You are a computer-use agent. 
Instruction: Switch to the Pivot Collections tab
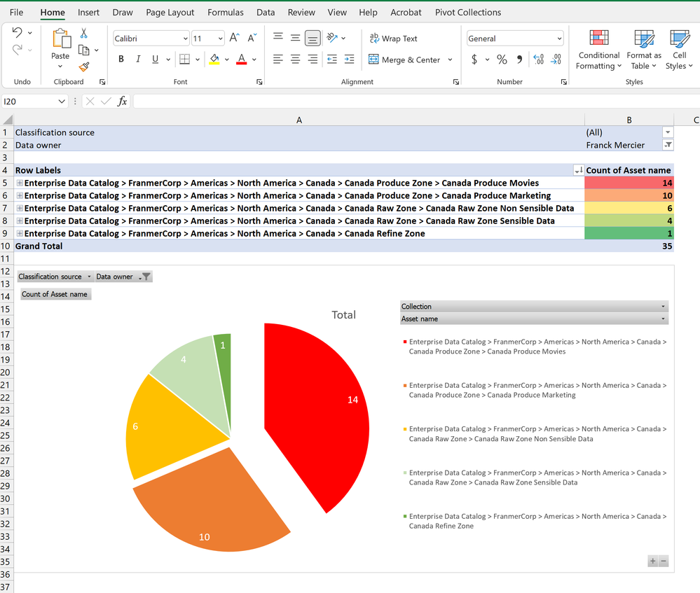coord(468,13)
